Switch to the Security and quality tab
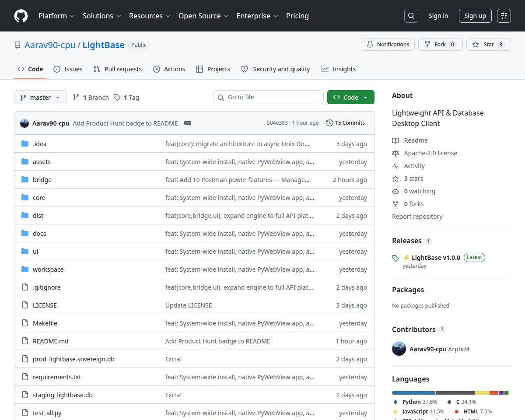This screenshot has height=420, width=525. (276, 69)
